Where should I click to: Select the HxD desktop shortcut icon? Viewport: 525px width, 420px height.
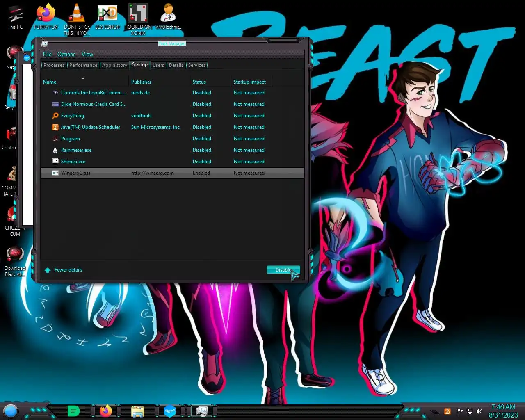click(107, 13)
